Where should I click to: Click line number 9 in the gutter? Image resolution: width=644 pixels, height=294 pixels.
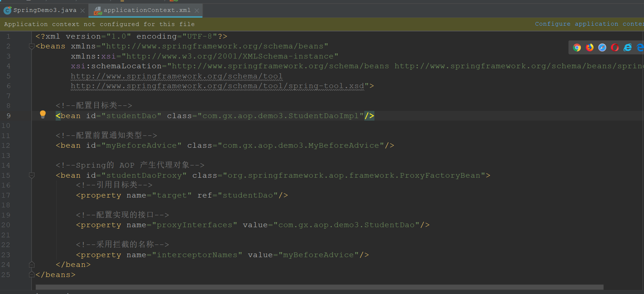9,116
